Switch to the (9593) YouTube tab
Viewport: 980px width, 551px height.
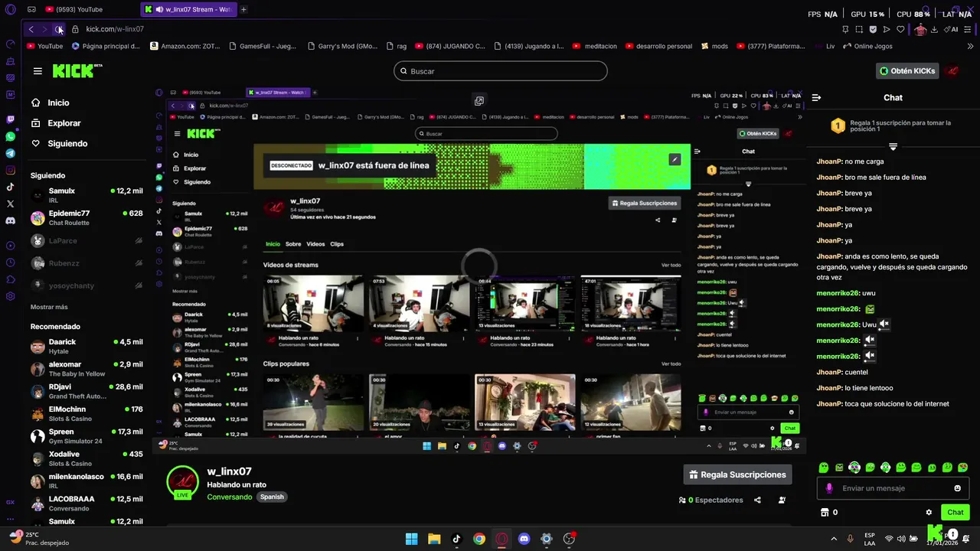pos(73,9)
